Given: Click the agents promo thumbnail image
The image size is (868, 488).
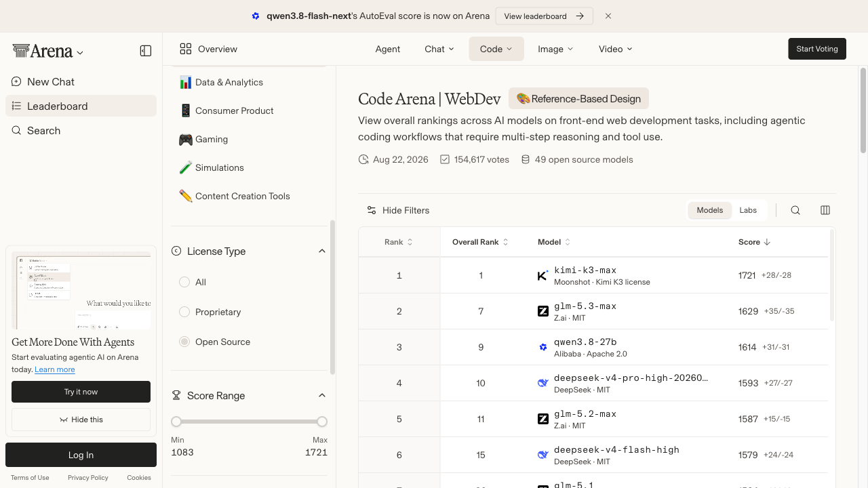Looking at the screenshot, I should click(81, 291).
